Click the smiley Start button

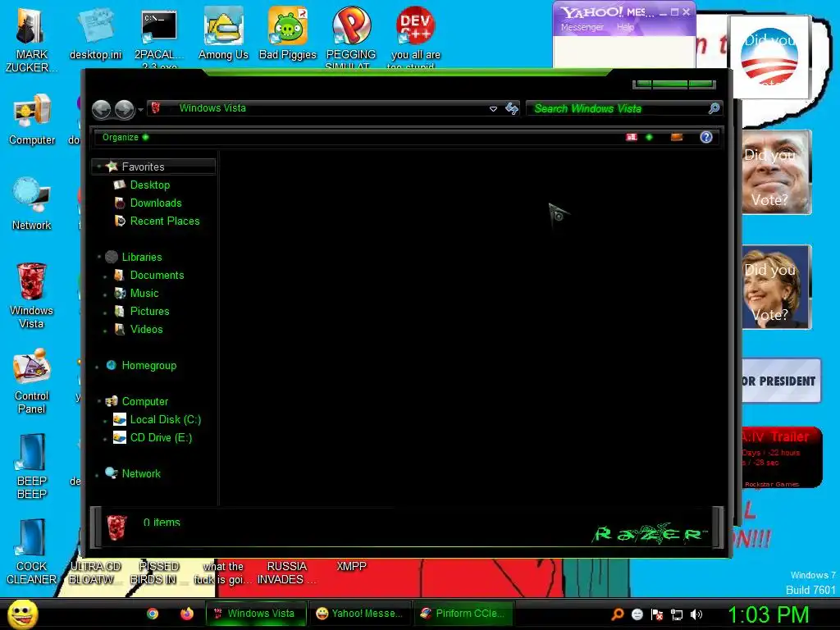[22, 614]
